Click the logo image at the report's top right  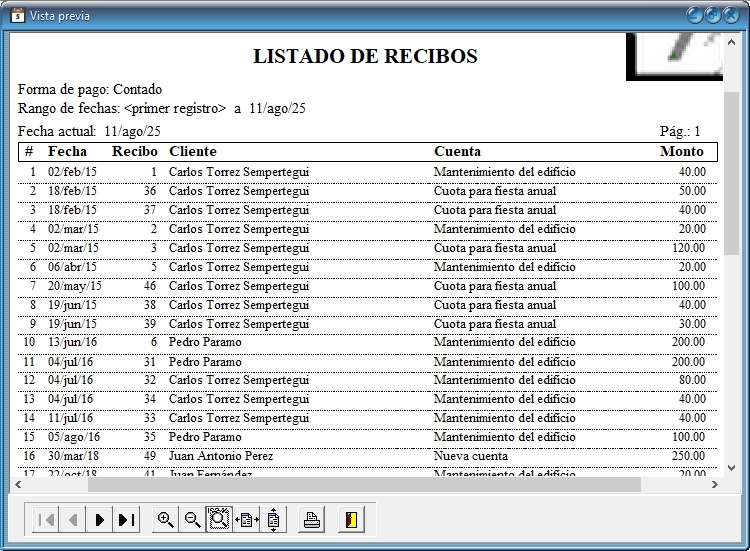pos(674,56)
